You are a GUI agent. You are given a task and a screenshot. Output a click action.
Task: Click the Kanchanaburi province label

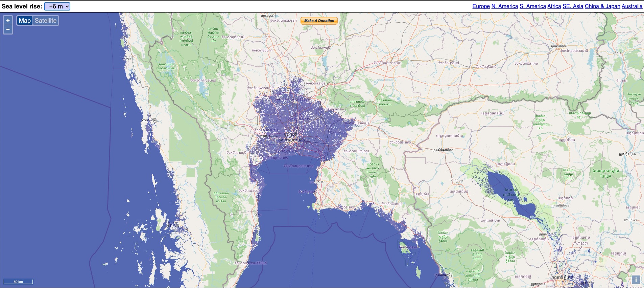coord(203,81)
